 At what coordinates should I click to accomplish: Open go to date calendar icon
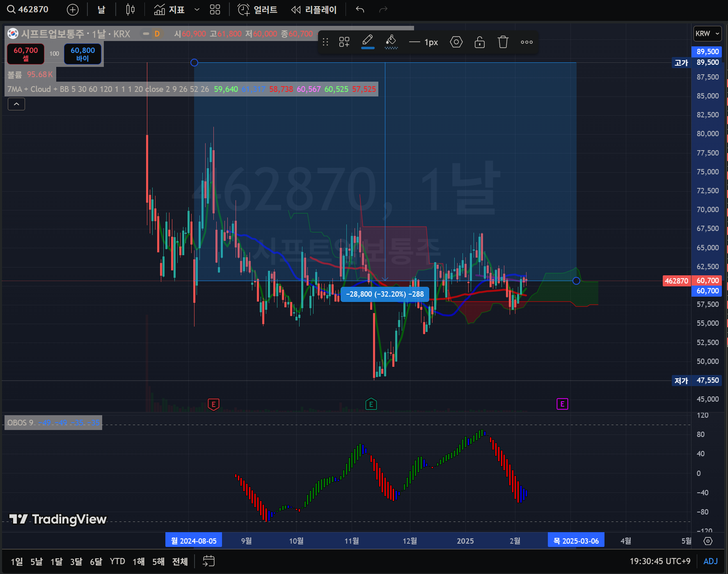coord(208,561)
